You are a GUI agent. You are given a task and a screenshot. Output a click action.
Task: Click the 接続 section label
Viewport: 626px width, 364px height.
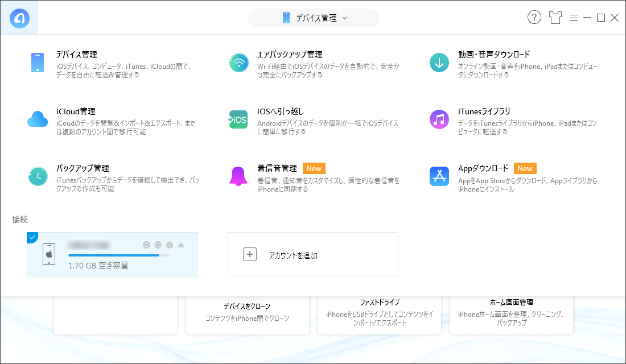click(20, 220)
